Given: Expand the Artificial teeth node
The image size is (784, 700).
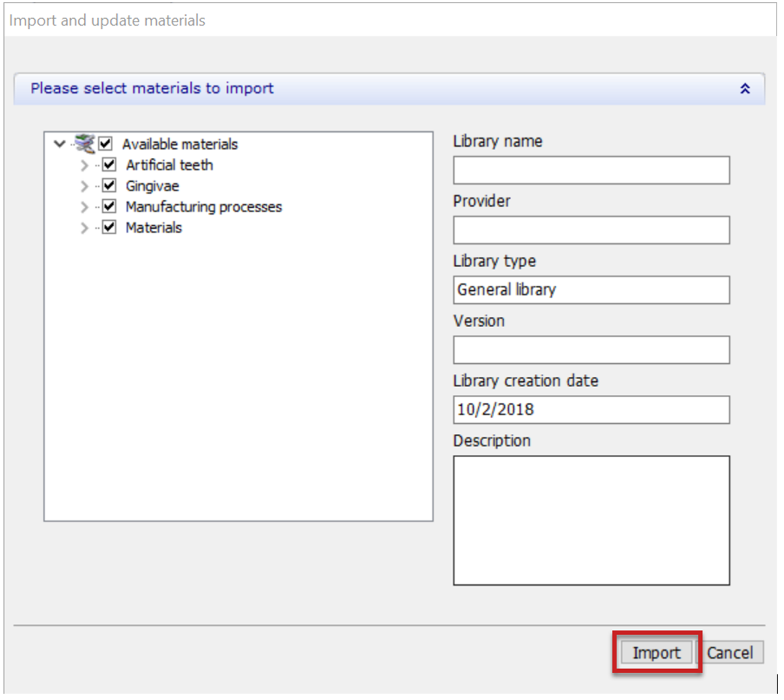Looking at the screenshot, I should [84, 165].
